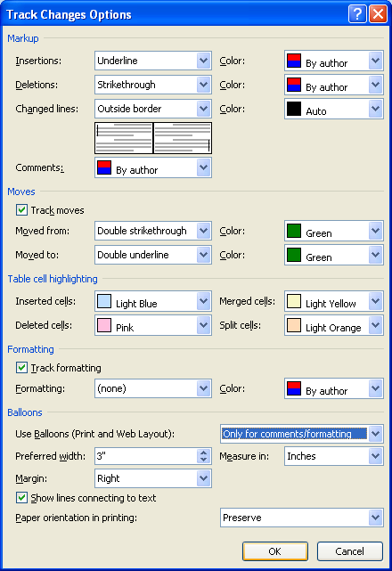Toggle the Track formatting checkbox

coord(21,367)
